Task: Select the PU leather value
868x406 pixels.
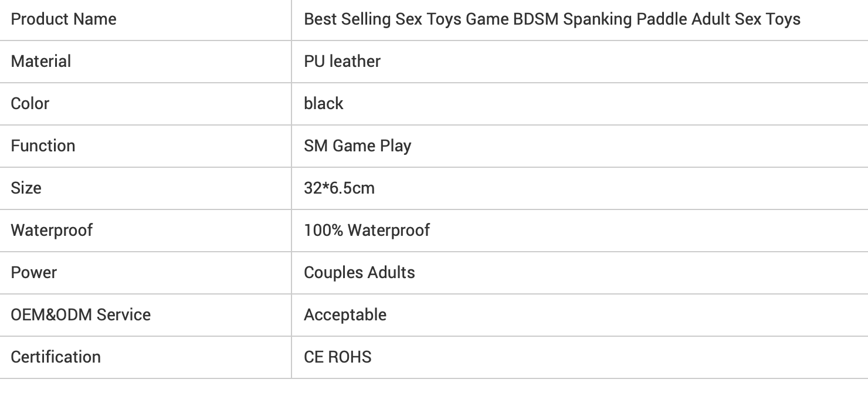Action: click(x=342, y=61)
